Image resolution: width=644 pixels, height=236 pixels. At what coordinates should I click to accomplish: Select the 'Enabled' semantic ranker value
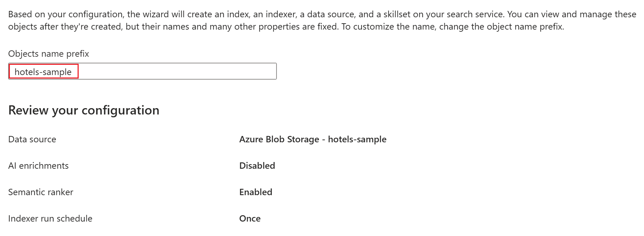pyautogui.click(x=255, y=192)
